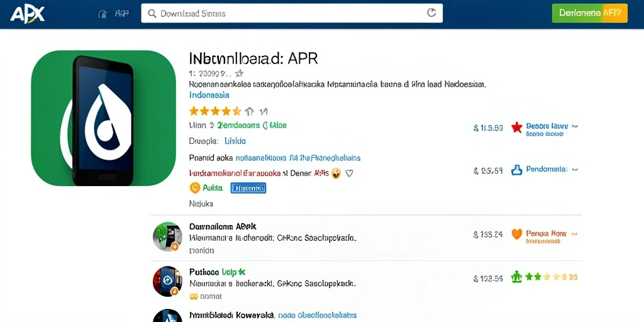This screenshot has width=644, height=322.
Task: Click the emoji face icon
Action: pyautogui.click(x=336, y=174)
